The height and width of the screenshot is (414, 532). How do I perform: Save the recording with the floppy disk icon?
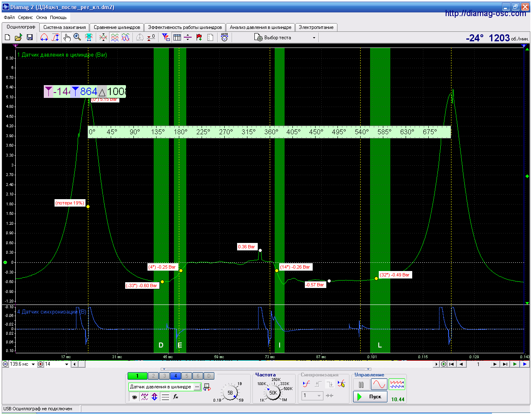[x=30, y=38]
